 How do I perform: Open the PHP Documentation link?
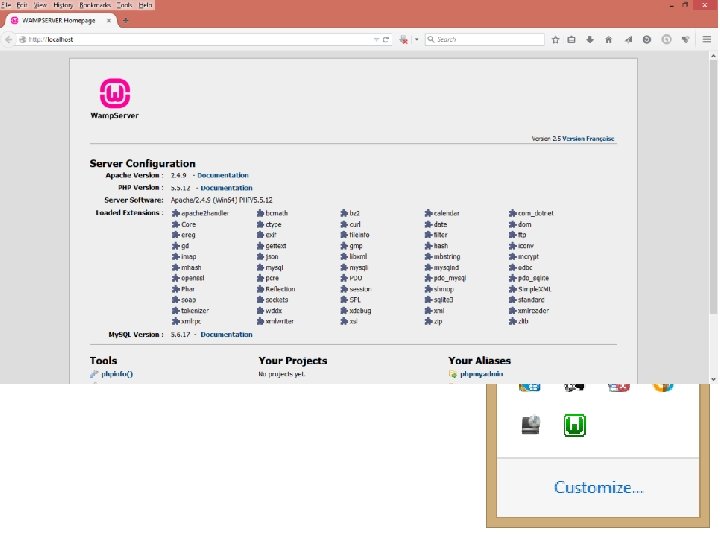click(x=226, y=188)
